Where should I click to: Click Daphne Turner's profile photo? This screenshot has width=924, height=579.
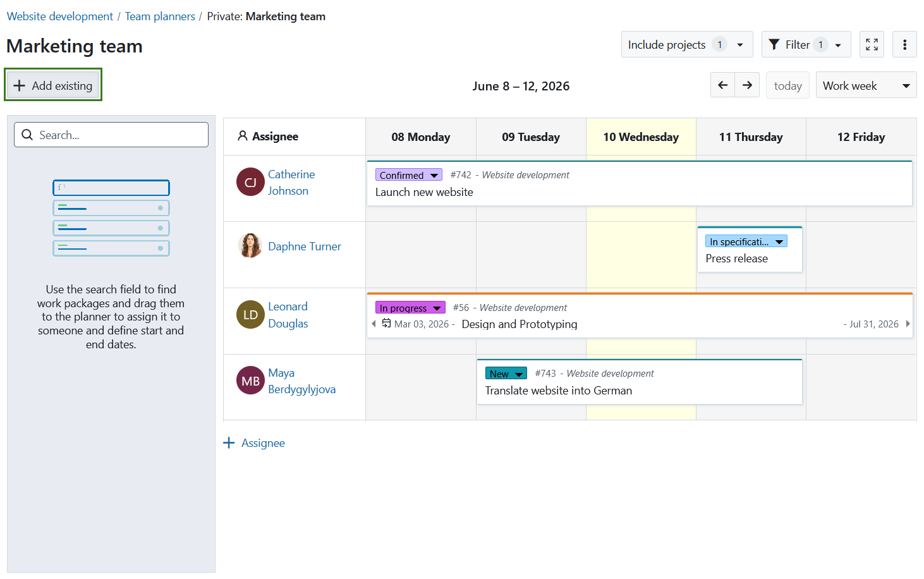250,245
